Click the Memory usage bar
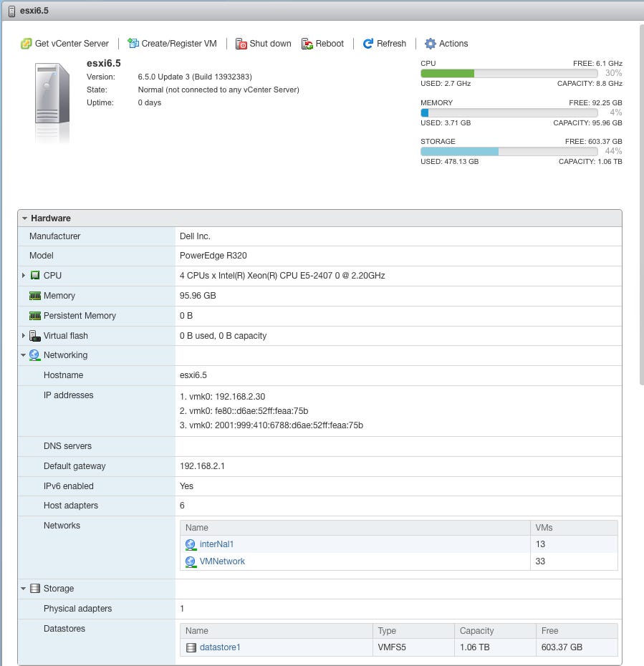 pos(509,112)
